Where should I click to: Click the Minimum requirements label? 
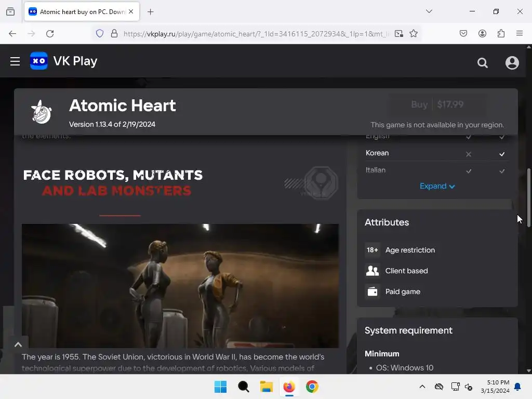382,353
